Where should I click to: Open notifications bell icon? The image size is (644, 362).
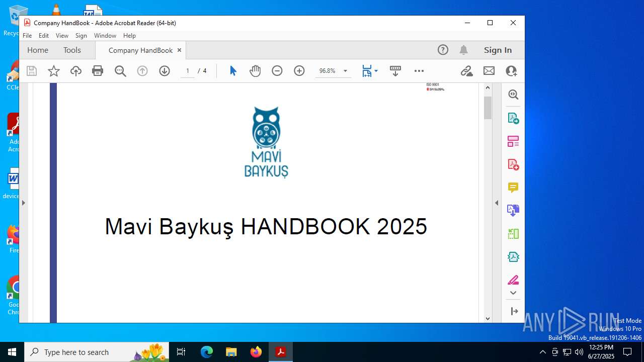(463, 50)
